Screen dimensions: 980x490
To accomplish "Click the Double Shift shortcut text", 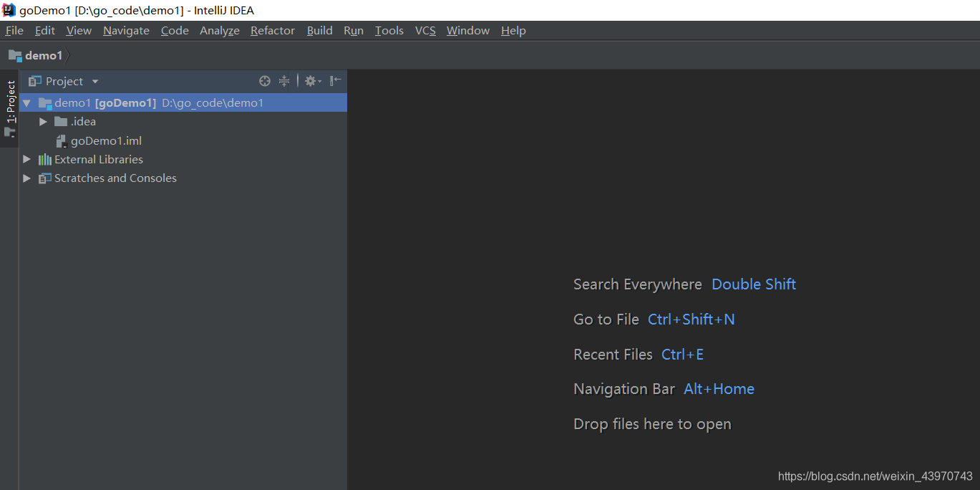I will (x=754, y=284).
